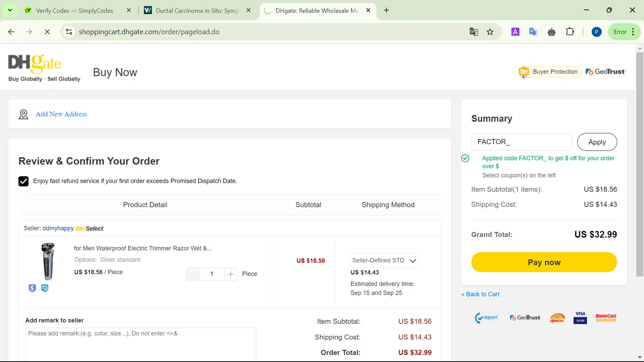This screenshot has height=362, width=644.
Task: Click the orange payment security badge
Action: click(x=557, y=318)
